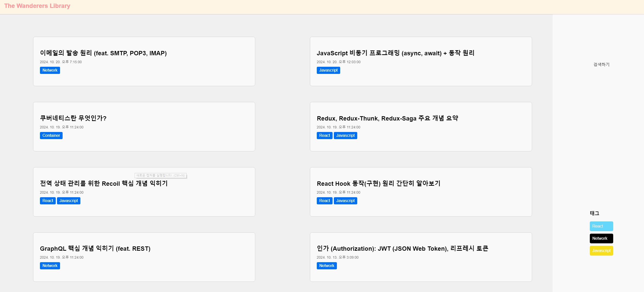Open the JavaScript async await post

(395, 53)
